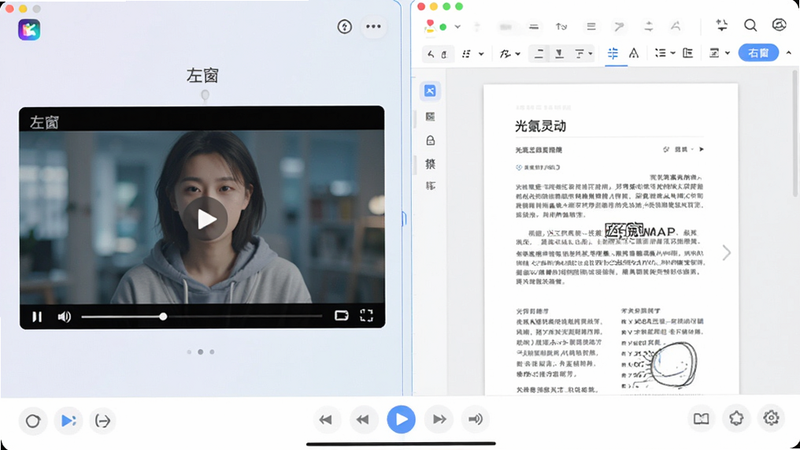
Task: Click the video progress slider knob
Action: tap(163, 316)
